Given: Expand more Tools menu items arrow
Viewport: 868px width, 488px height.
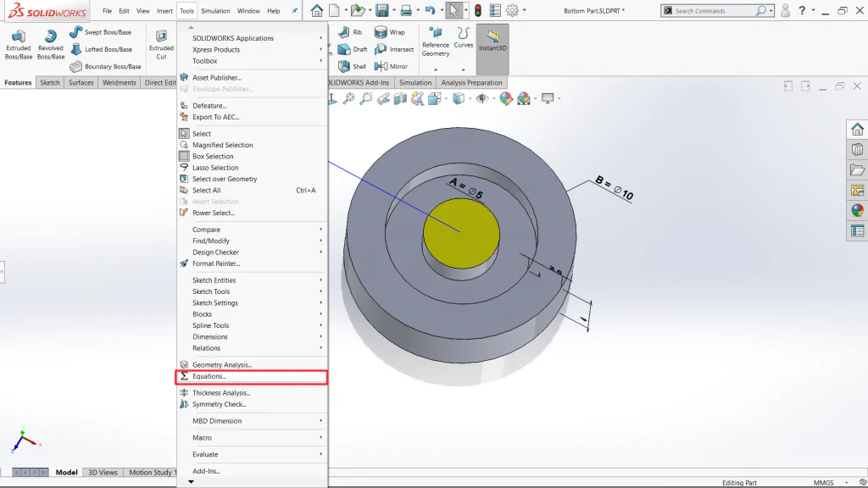Looking at the screenshot, I should (x=191, y=482).
